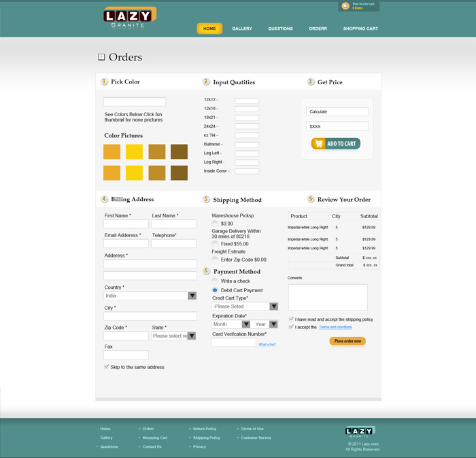Open the expiration Year dropdown

pyautogui.click(x=265, y=324)
